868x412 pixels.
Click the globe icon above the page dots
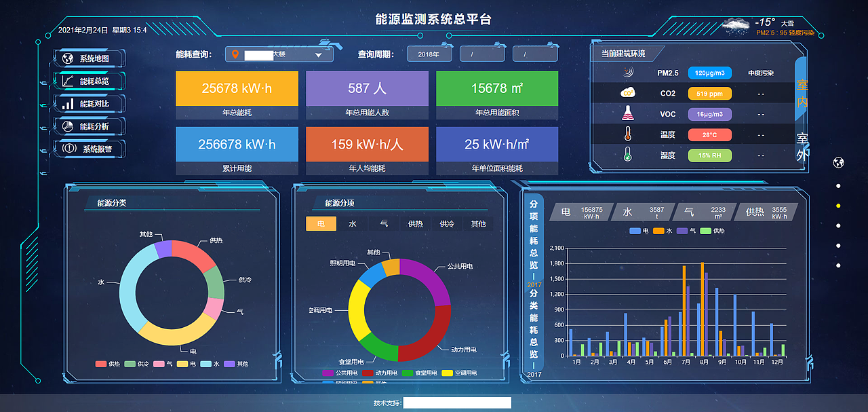838,163
